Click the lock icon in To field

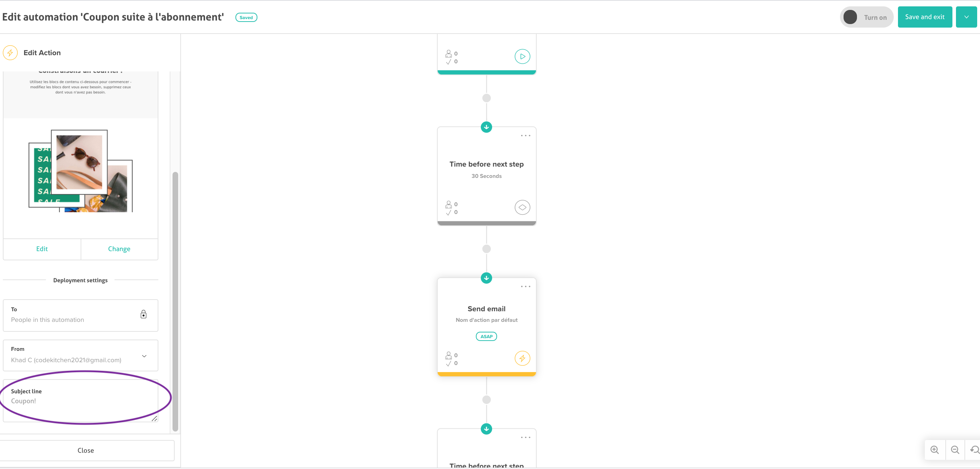point(144,314)
